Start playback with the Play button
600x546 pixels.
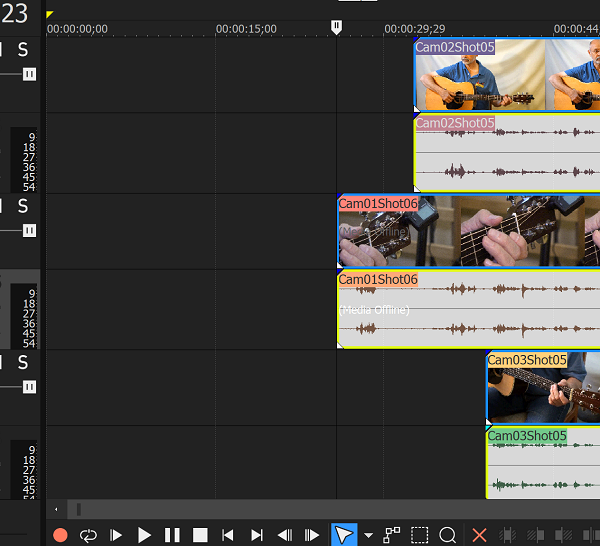click(144, 535)
